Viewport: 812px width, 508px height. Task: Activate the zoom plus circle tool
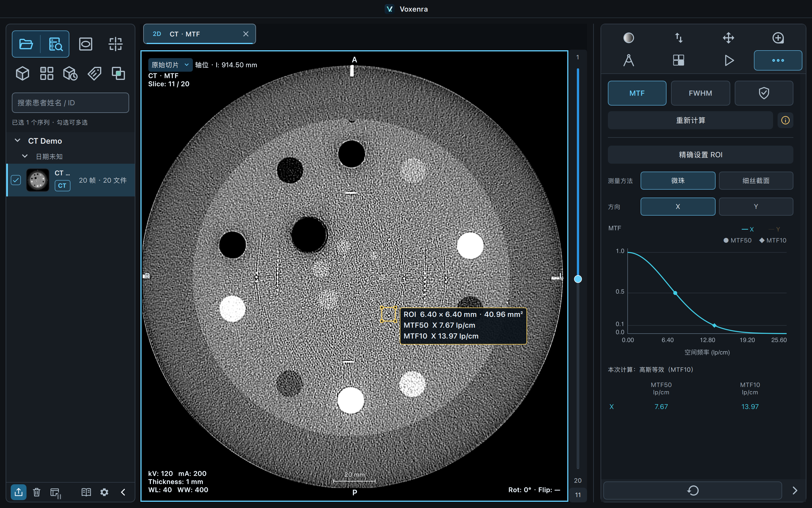pyautogui.click(x=778, y=38)
